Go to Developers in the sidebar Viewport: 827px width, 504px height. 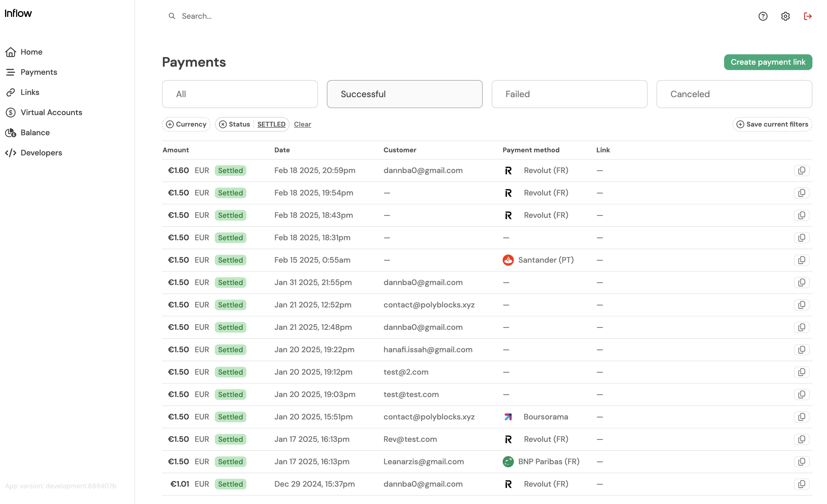pyautogui.click(x=41, y=153)
